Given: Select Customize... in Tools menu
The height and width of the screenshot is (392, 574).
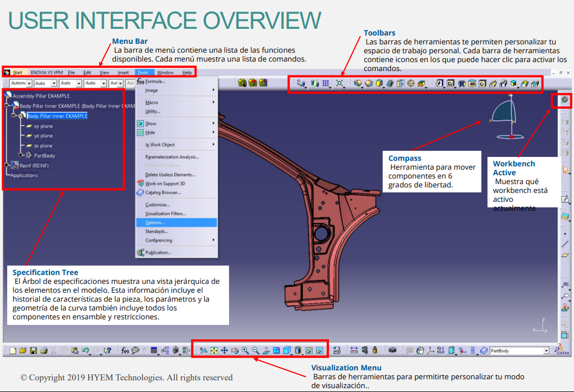Looking at the screenshot, I should pos(157,205).
